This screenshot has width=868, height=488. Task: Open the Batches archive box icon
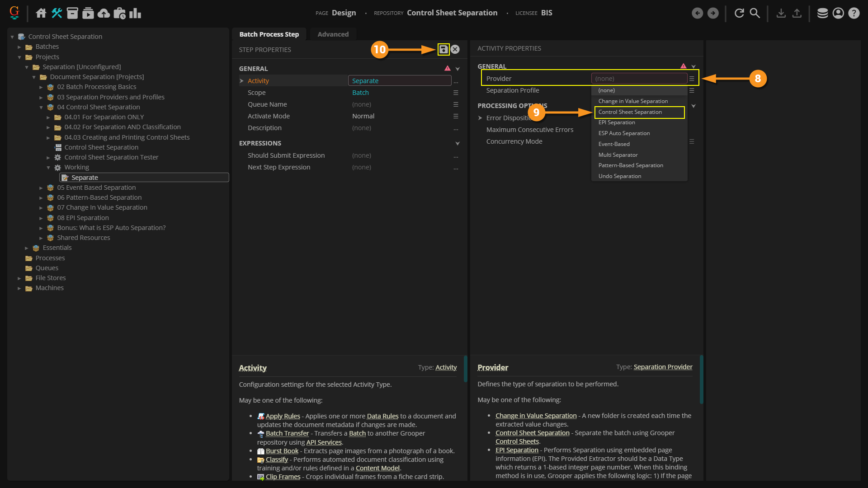(72, 13)
